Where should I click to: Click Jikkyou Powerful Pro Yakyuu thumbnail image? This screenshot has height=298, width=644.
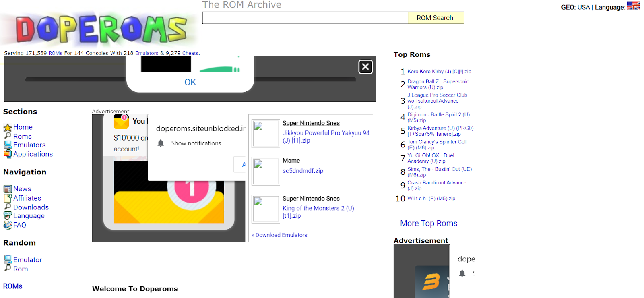point(266,133)
